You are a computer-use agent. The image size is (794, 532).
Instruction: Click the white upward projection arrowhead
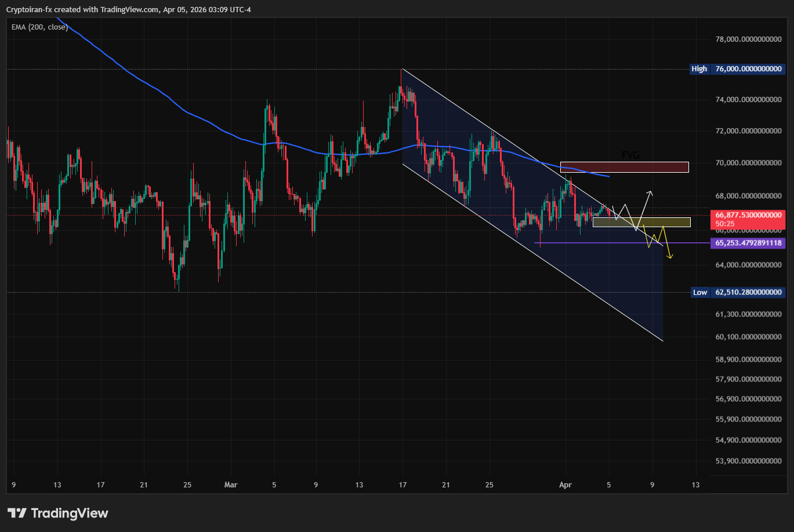tap(651, 192)
